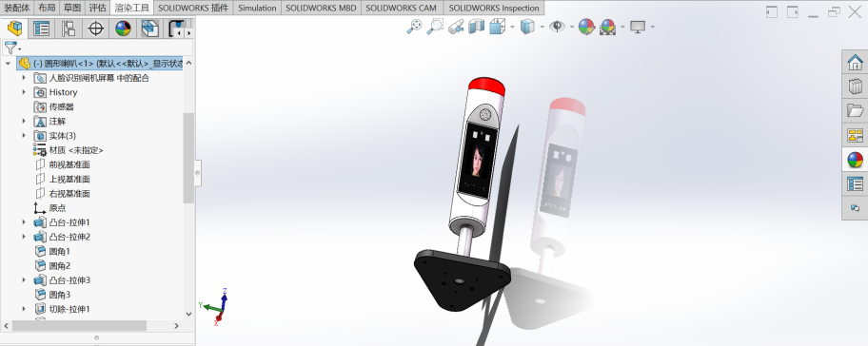Click the Apply Scene icon

[x=608, y=27]
